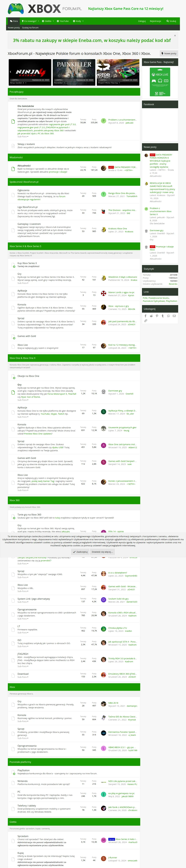The width and height of the screenshot is (186, 868).
Task: Click the S avatar beside Games with Gold Sierpień
Action: 104,462
